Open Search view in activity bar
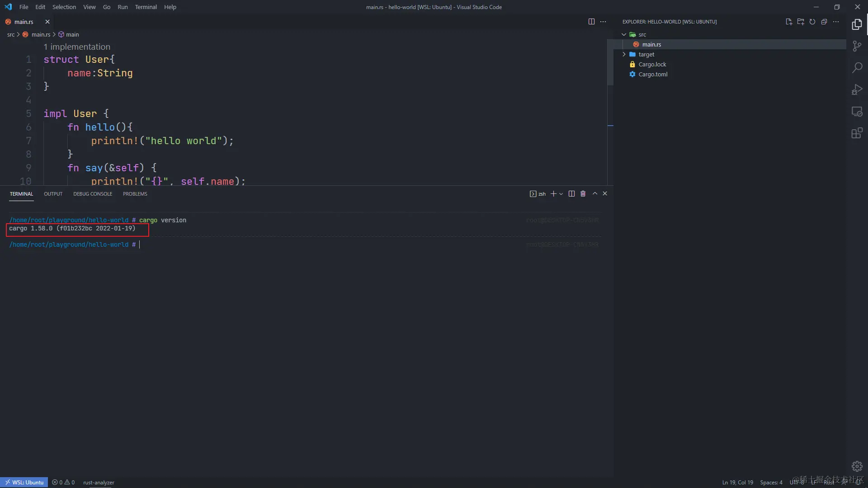Viewport: 868px width, 488px height. [x=857, y=68]
